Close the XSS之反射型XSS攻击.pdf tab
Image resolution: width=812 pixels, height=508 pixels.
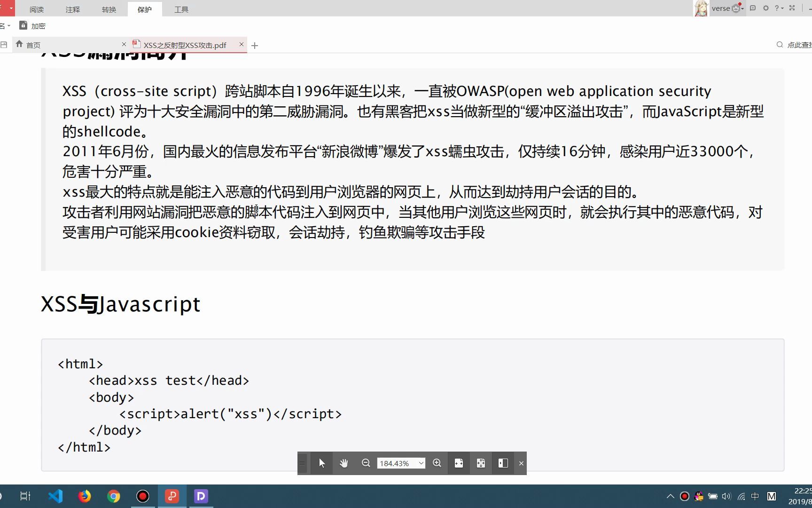tap(242, 44)
